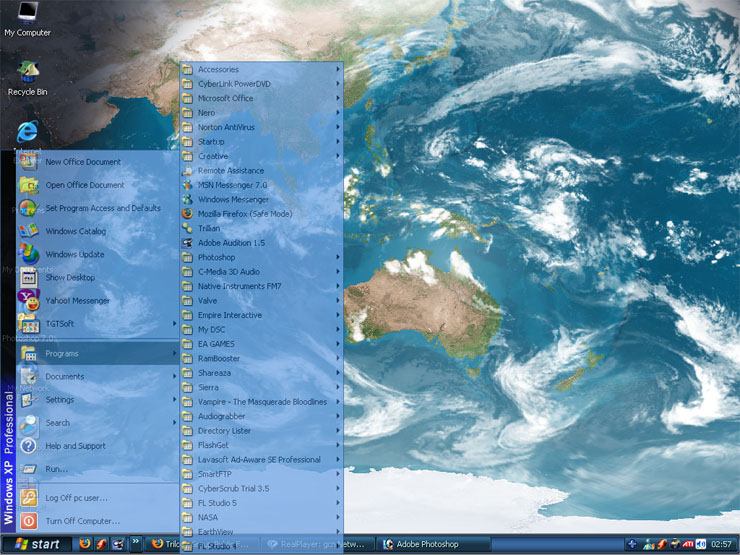Screen dimensions: 740x555
Task: Choose Log Off pc user...
Action: tap(98, 498)
